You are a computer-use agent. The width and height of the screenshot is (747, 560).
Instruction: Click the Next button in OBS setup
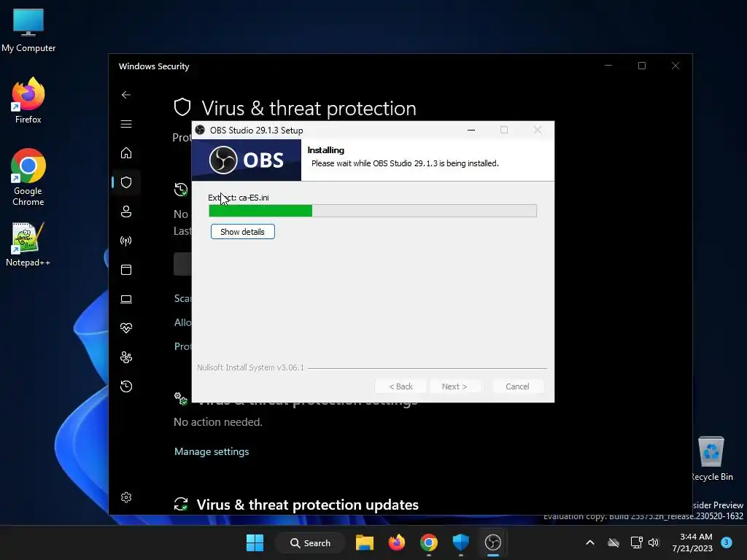pos(454,386)
